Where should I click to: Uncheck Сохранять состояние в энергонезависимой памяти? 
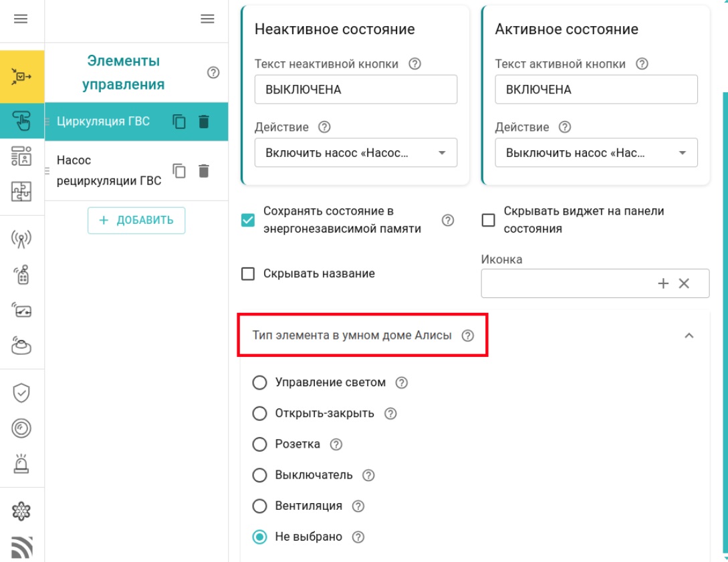point(248,220)
